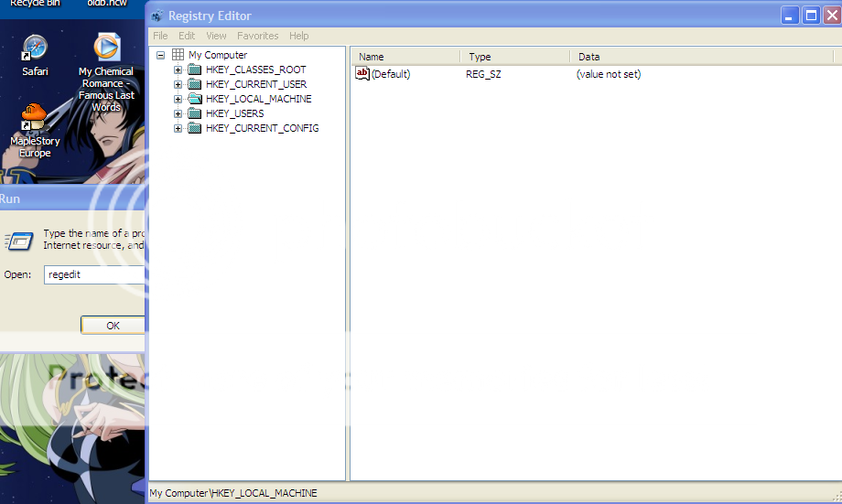
Task: Open the MapleStory Europe desktop shortcut
Action: pyautogui.click(x=34, y=119)
